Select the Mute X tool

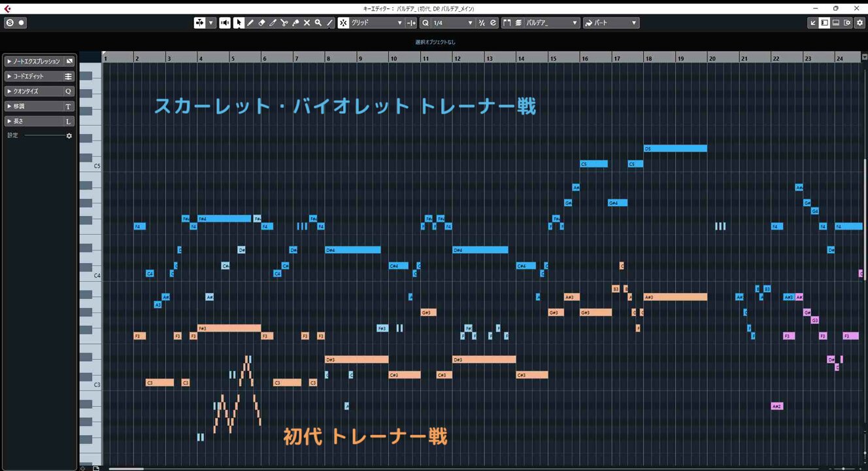point(307,23)
